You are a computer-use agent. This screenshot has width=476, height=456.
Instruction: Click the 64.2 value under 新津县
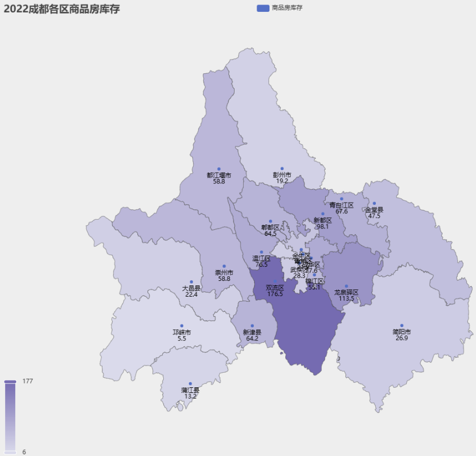[252, 338]
